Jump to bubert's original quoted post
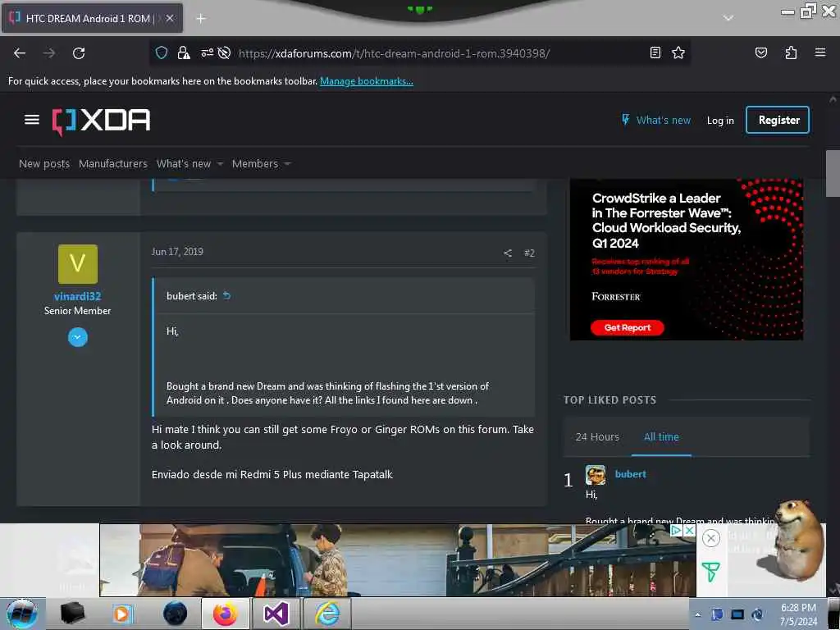The height and width of the screenshot is (630, 840). [226, 295]
